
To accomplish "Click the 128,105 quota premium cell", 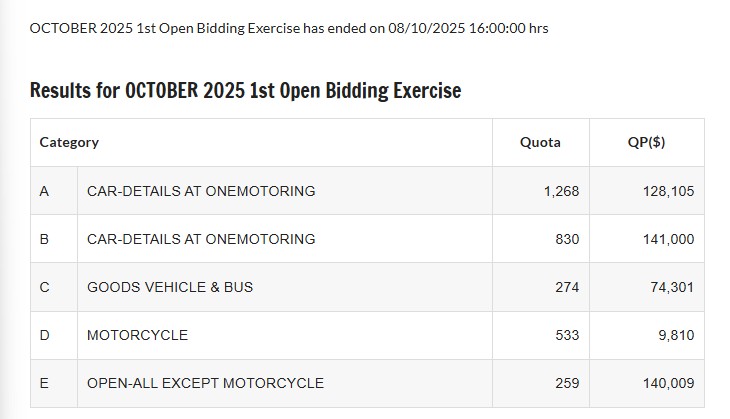I will coord(669,191).
